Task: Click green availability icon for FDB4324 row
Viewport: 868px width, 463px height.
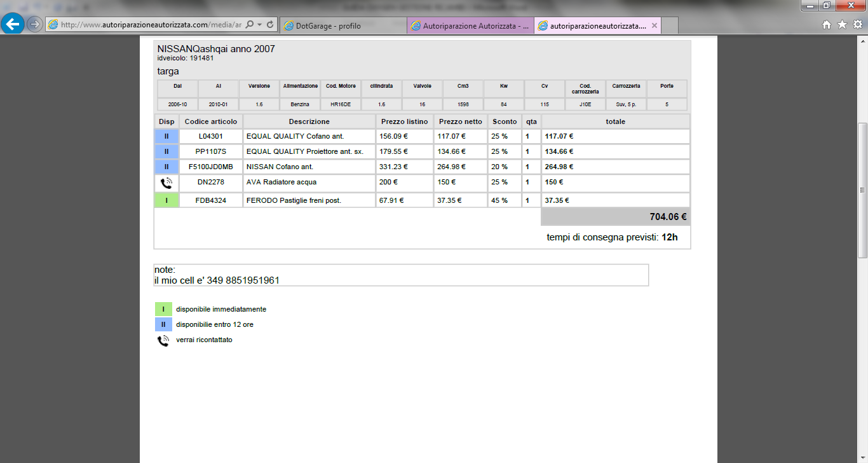Action: (166, 200)
